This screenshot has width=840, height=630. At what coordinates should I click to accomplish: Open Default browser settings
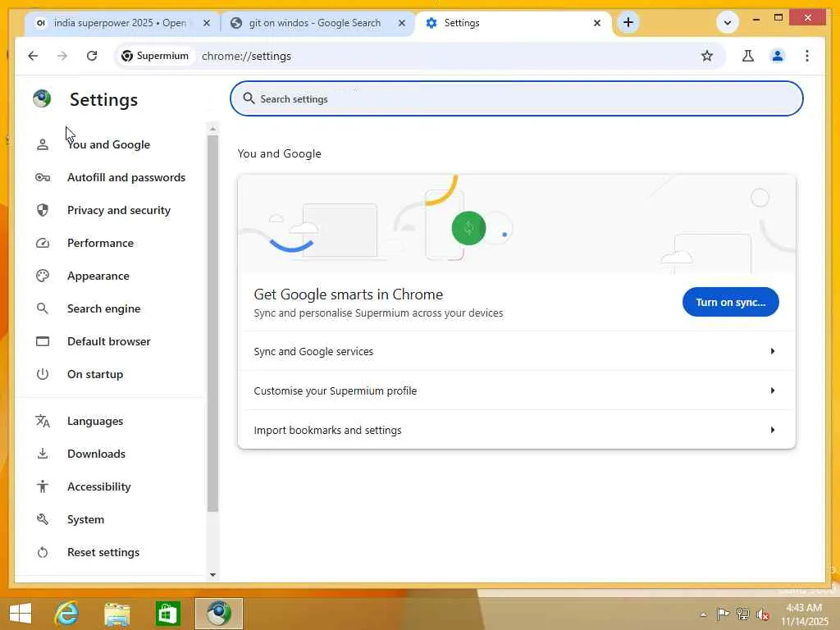109,341
